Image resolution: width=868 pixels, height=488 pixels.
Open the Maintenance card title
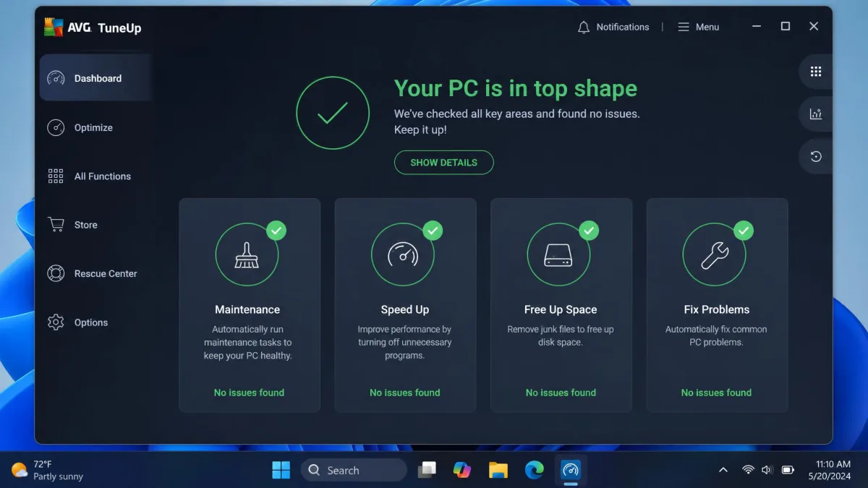click(x=247, y=309)
